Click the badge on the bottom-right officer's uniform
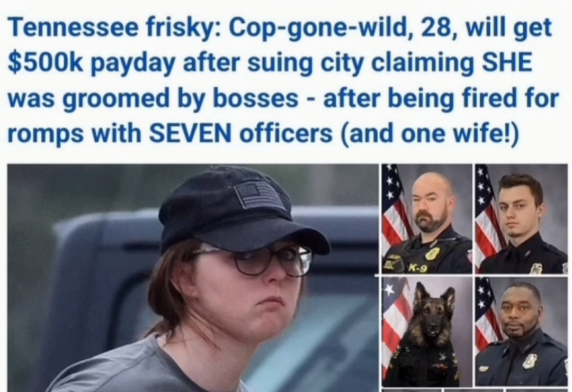The width and height of the screenshot is (572, 392). 529,361
